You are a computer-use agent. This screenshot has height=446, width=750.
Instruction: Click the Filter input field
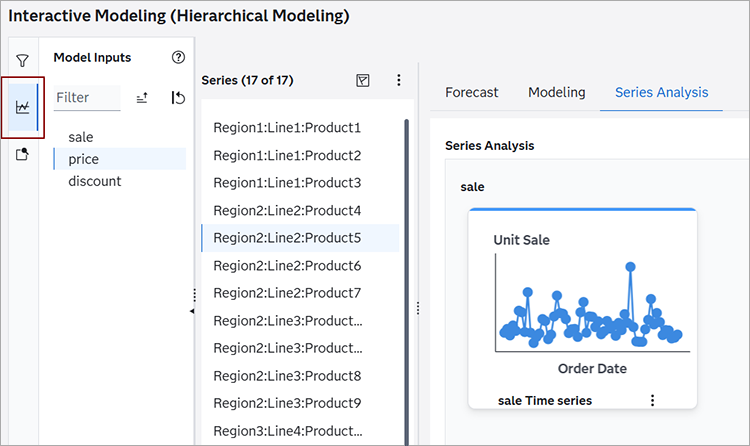coord(87,98)
